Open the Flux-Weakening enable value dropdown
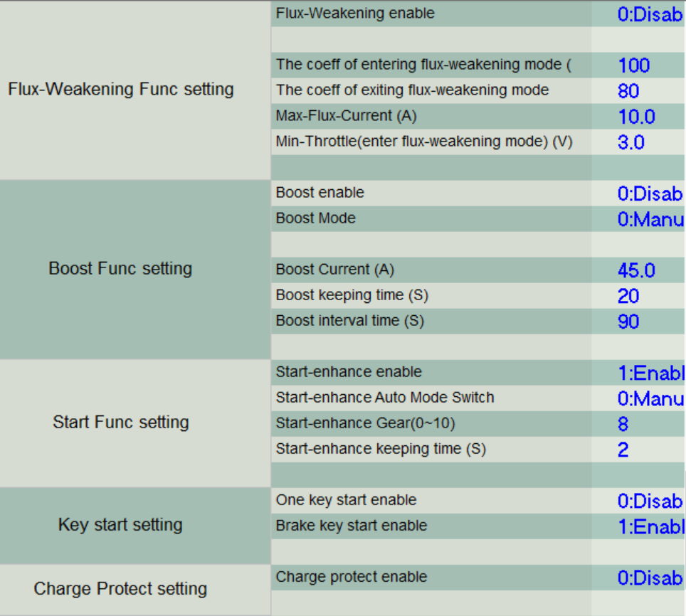The image size is (686, 616). [x=649, y=14]
